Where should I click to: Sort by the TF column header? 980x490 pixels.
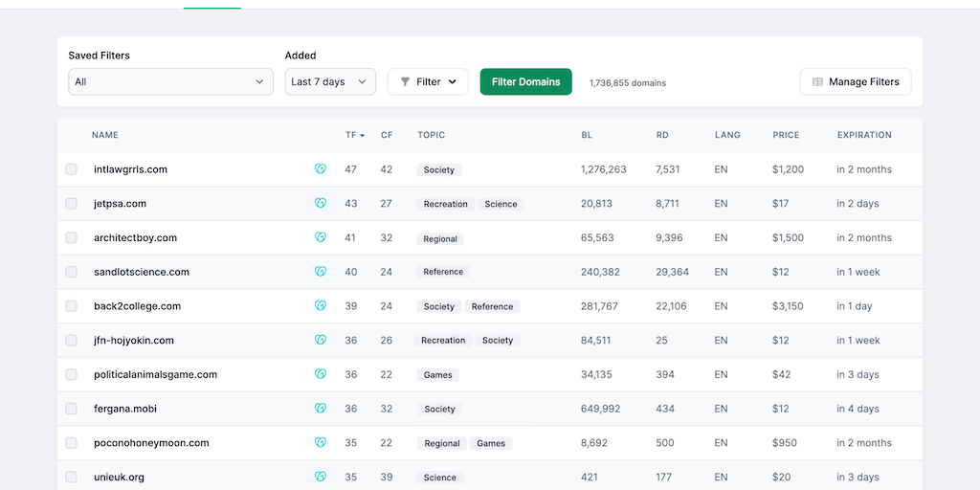pyautogui.click(x=354, y=135)
